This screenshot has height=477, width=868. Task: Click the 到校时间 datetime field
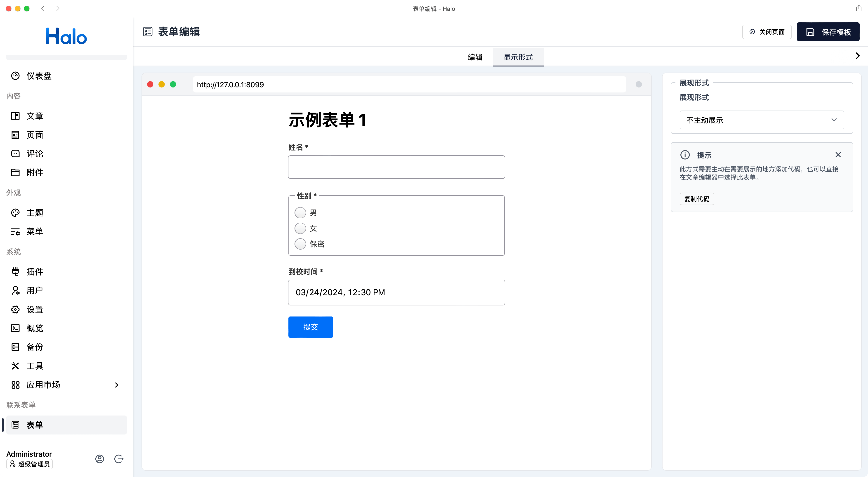coord(396,293)
